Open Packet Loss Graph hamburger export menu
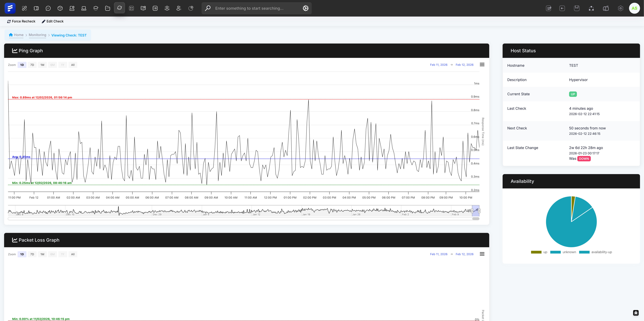This screenshot has width=644, height=321. point(482,254)
